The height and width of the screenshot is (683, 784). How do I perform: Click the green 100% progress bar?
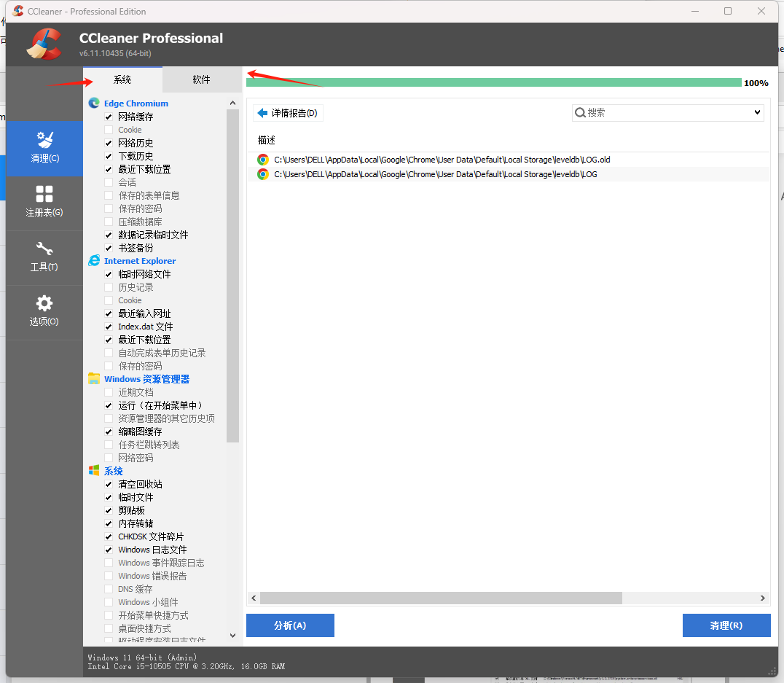click(x=493, y=82)
